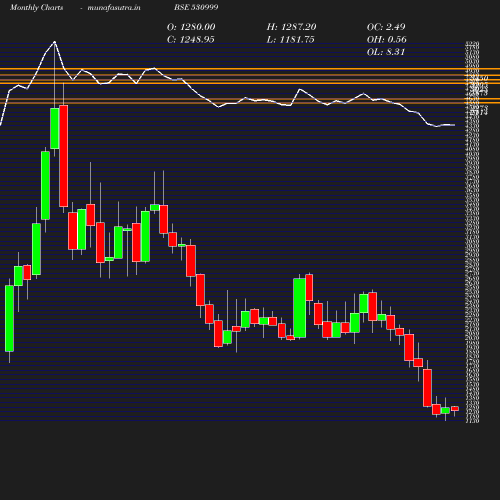Click the tallest red candle near the peak

click(x=64, y=156)
